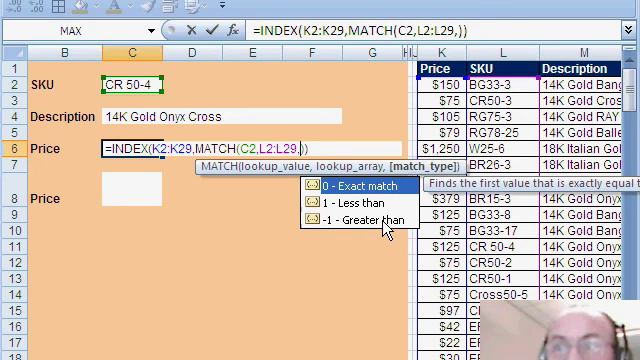Select SKU cell BG33-3
Screen dimensions: 640x360
coord(503,85)
